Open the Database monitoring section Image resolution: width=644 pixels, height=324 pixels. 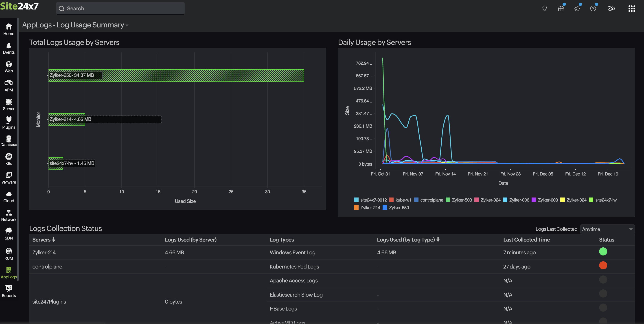pos(9,140)
